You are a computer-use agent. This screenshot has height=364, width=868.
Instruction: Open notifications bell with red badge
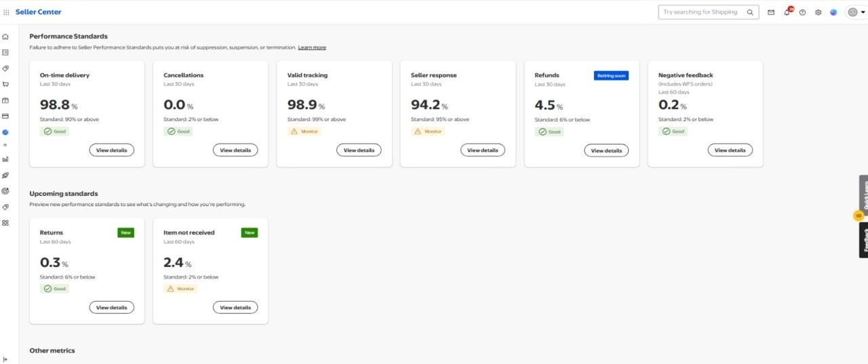[x=787, y=12]
